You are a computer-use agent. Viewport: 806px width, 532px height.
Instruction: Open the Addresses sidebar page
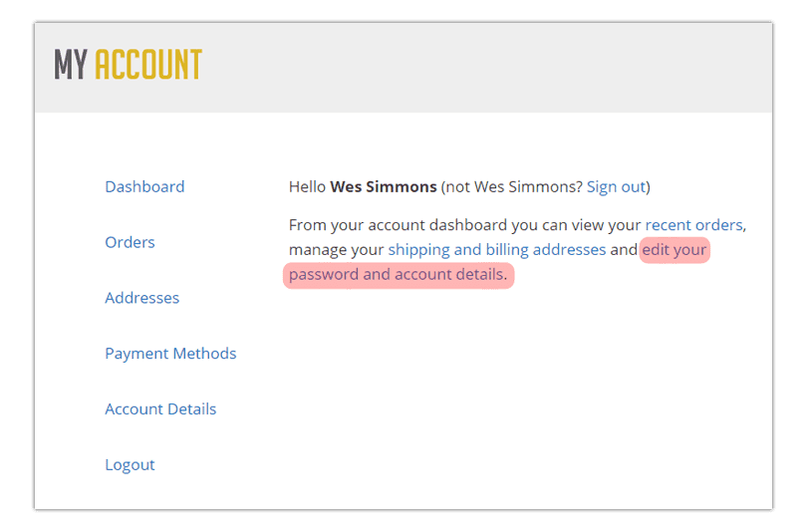141,298
